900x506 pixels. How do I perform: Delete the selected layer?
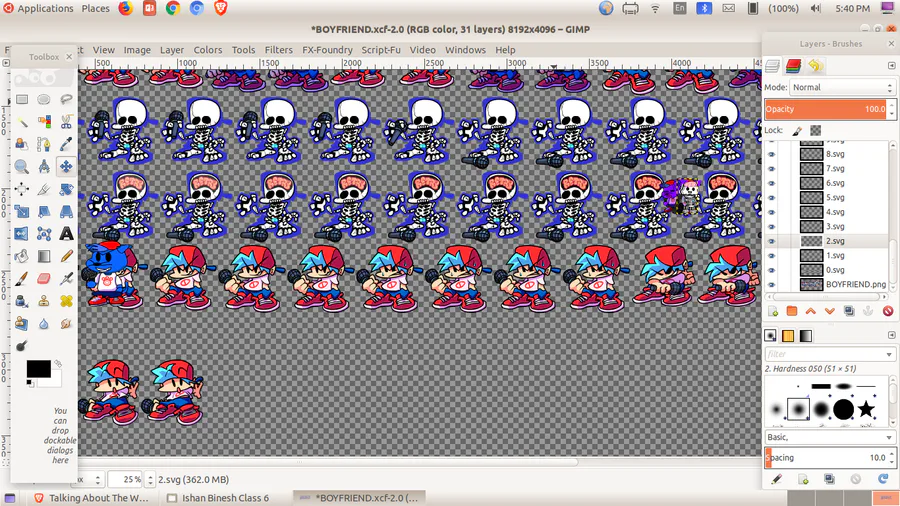(888, 311)
